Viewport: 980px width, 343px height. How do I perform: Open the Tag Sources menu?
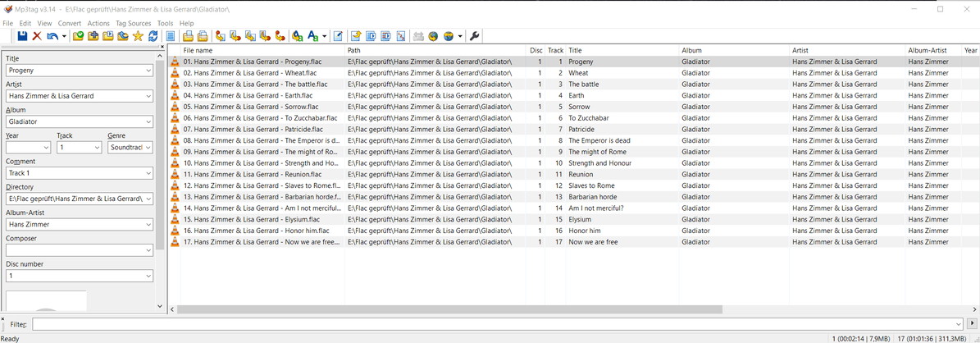134,23
